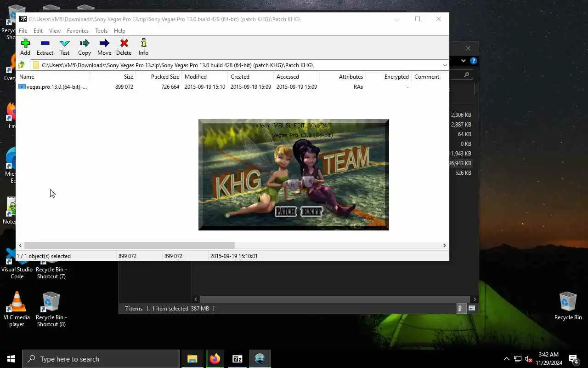
Task: Open the Favorites menu
Action: pyautogui.click(x=78, y=31)
